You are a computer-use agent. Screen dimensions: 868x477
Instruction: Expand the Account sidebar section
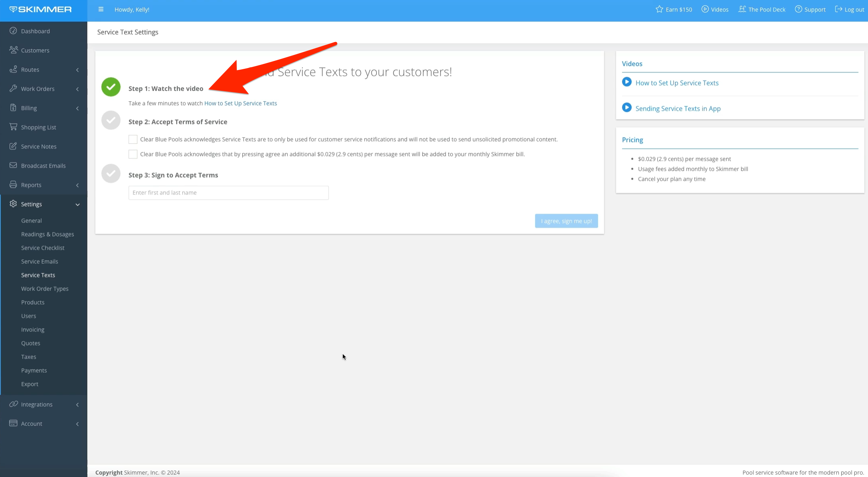click(x=77, y=423)
